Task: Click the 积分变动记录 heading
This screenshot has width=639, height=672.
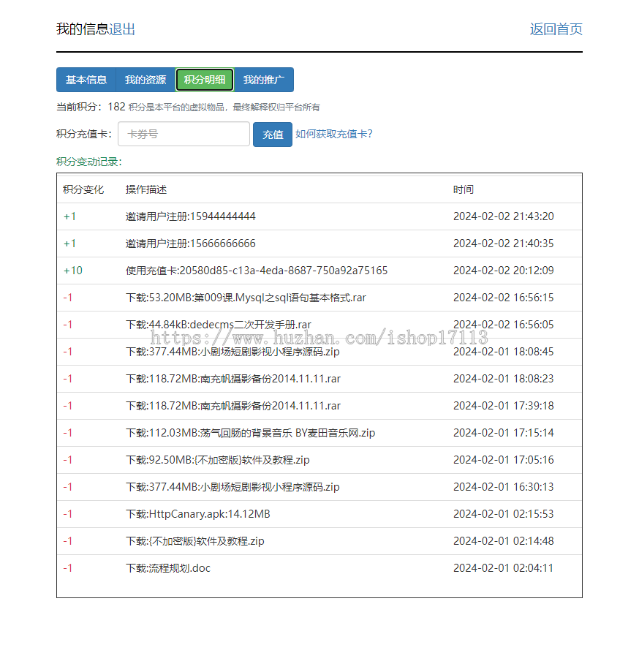Action: (89, 162)
